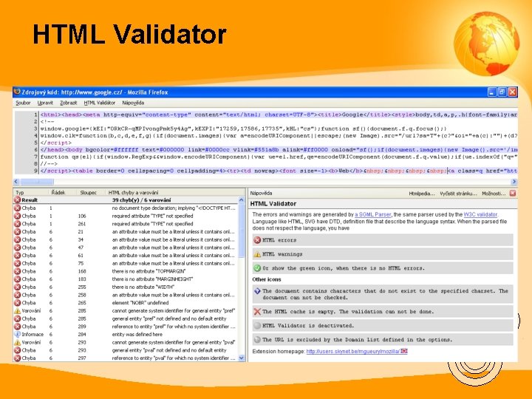The height and width of the screenshot is (399, 532).
Task: Click error icon of the DOCTYPE declaration row
Action: point(17,208)
